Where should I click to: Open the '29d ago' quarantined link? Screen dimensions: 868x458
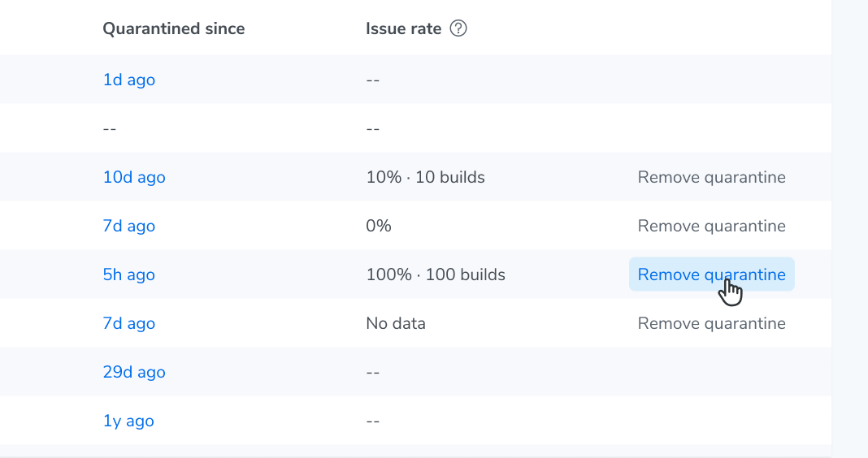(134, 372)
